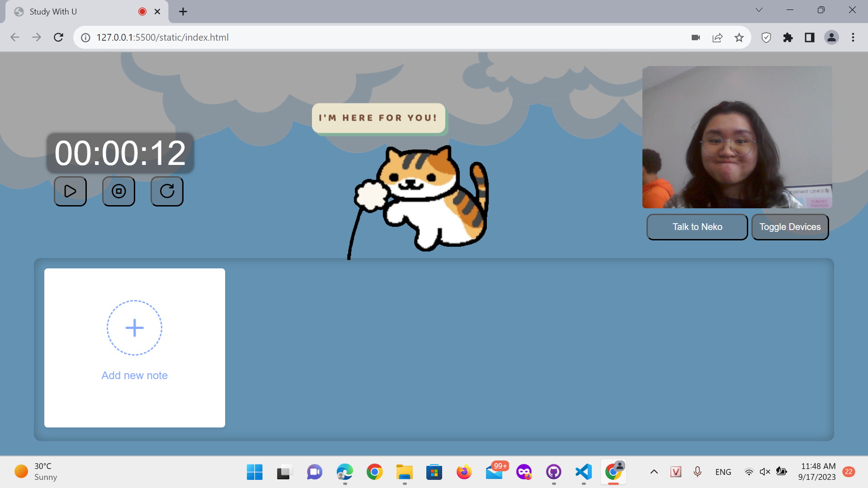Open Chrome three-dot menu

[853, 38]
